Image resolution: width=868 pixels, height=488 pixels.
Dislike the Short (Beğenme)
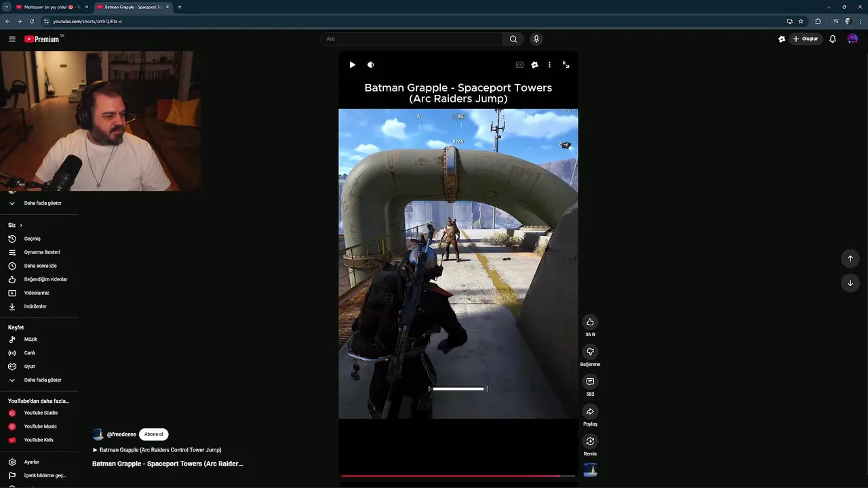pyautogui.click(x=590, y=352)
